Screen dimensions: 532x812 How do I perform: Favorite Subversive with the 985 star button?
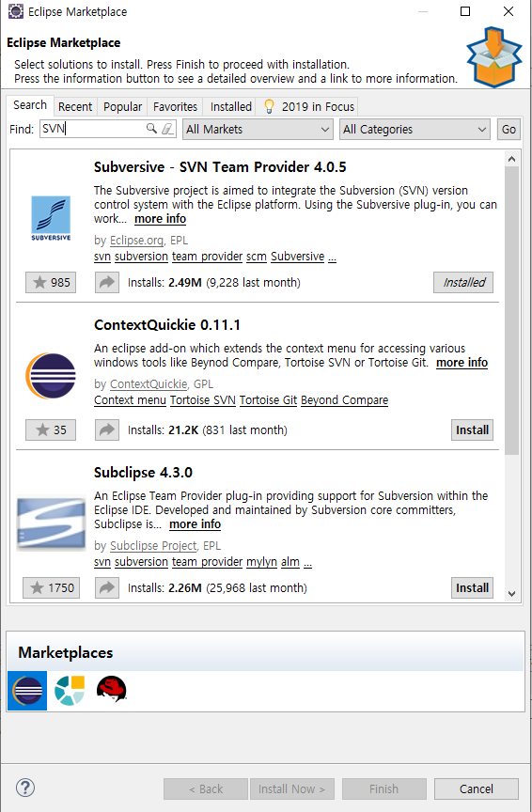click(x=51, y=282)
